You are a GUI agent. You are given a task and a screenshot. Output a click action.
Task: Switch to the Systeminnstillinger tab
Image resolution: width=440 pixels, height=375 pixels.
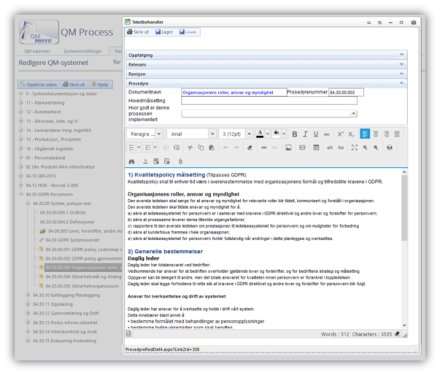(83, 51)
